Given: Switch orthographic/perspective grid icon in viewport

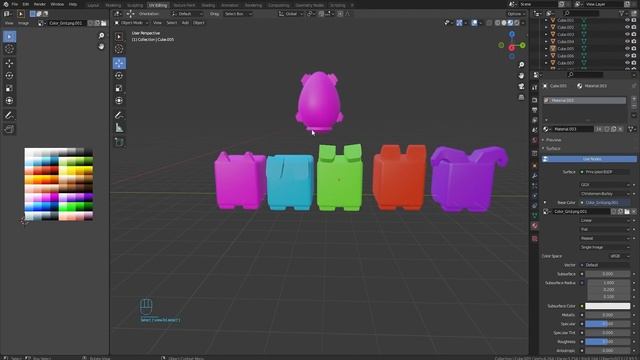Looking at the screenshot, I should click(521, 97).
